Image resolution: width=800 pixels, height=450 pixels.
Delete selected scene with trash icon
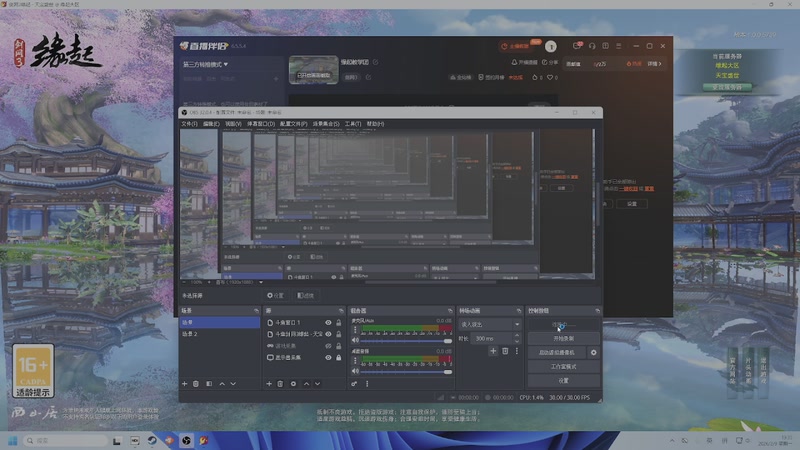click(x=196, y=384)
